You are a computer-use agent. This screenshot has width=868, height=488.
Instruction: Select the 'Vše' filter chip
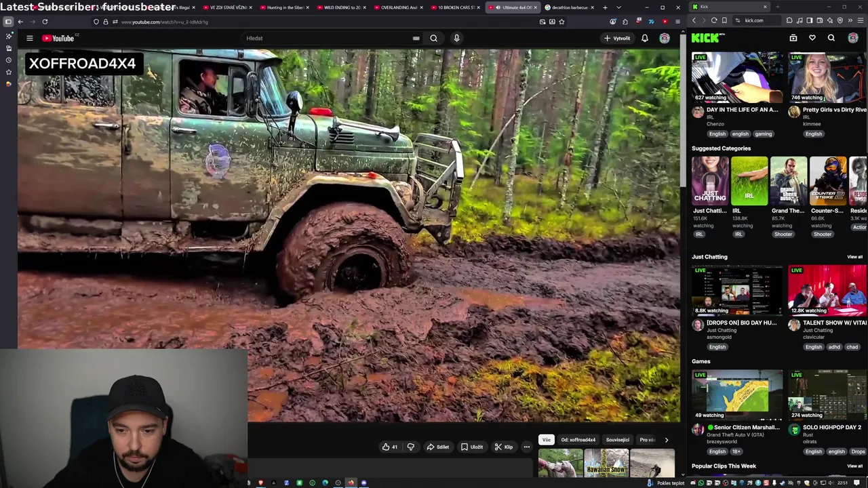(546, 440)
